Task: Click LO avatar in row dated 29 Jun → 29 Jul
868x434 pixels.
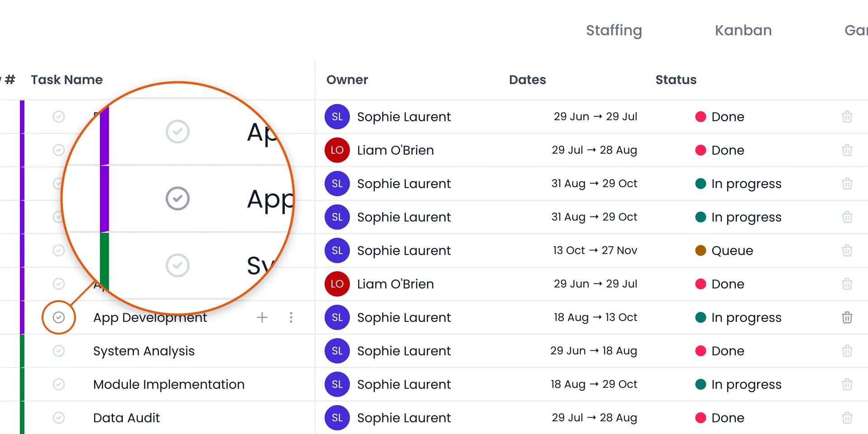Action: pyautogui.click(x=337, y=284)
